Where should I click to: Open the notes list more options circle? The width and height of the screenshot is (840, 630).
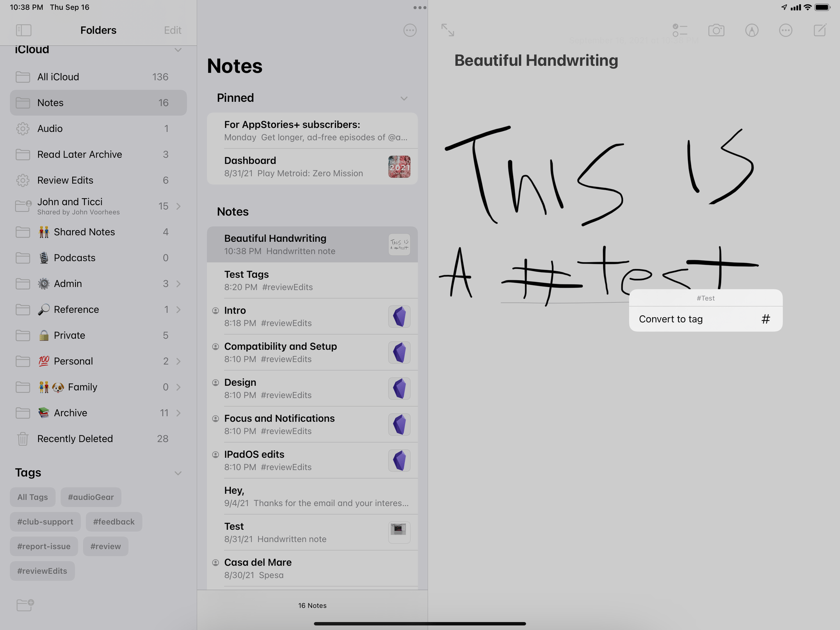(410, 30)
